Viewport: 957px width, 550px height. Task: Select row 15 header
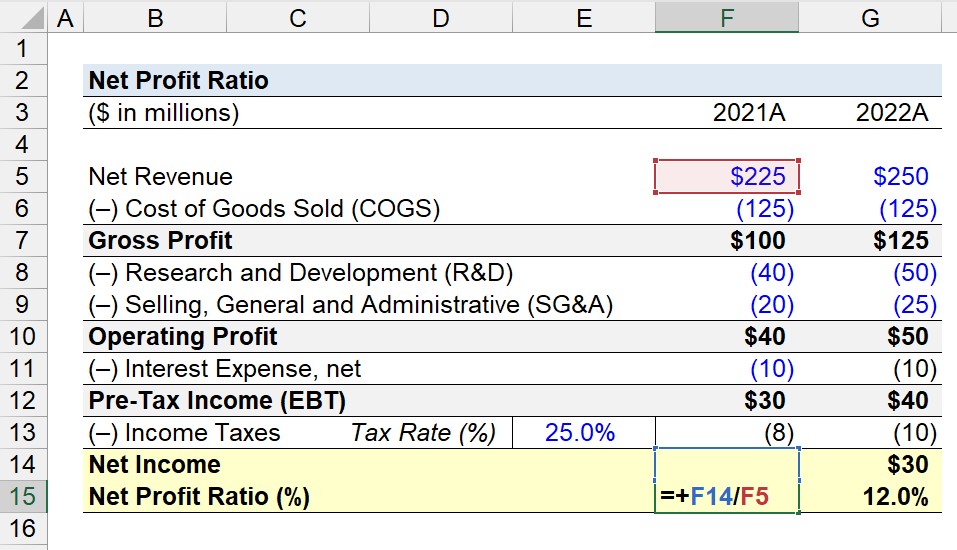23,496
